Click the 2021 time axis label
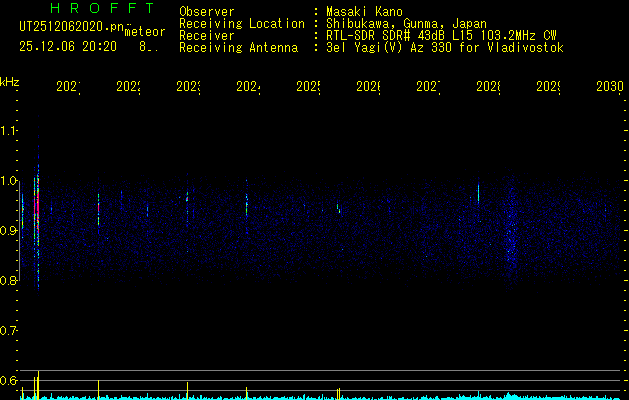The image size is (629, 400). [68, 86]
